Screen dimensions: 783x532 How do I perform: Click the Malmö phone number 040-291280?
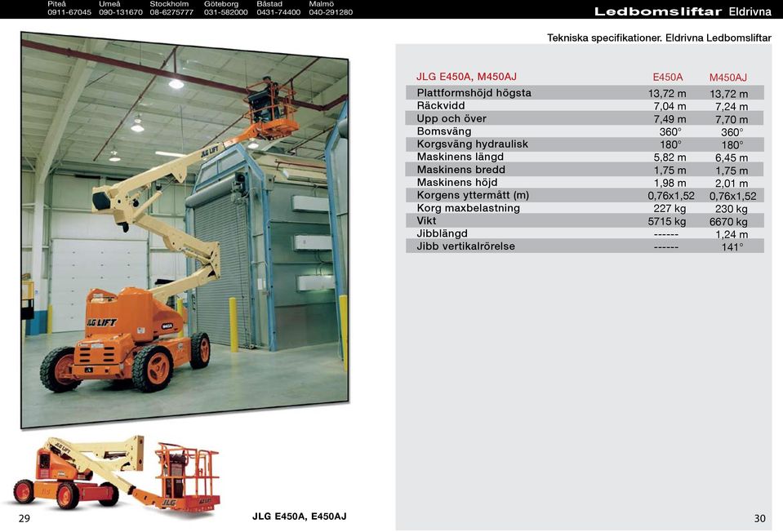pyautogui.click(x=331, y=12)
